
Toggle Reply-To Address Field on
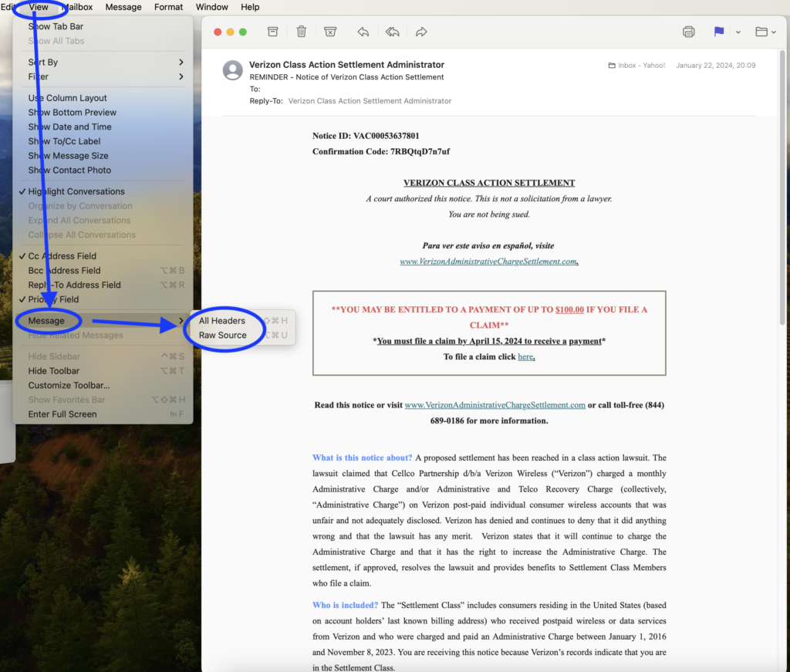[103, 285]
